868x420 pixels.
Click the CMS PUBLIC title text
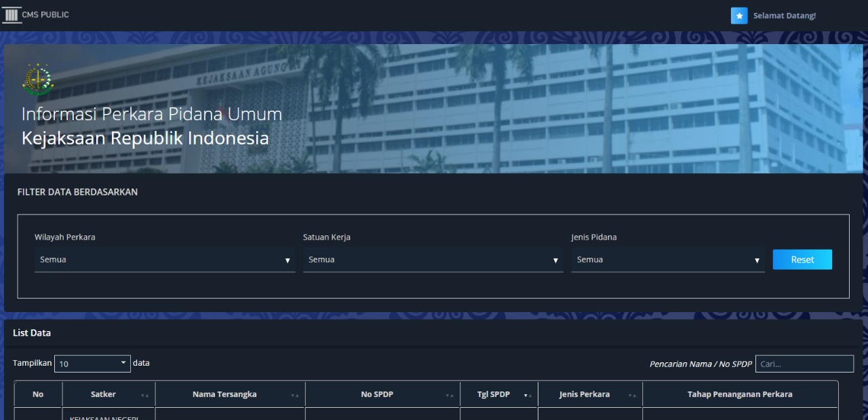click(x=45, y=15)
